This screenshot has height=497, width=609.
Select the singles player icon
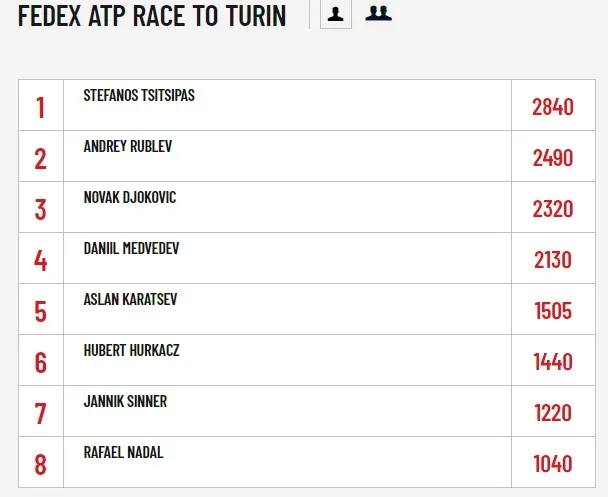tap(336, 14)
